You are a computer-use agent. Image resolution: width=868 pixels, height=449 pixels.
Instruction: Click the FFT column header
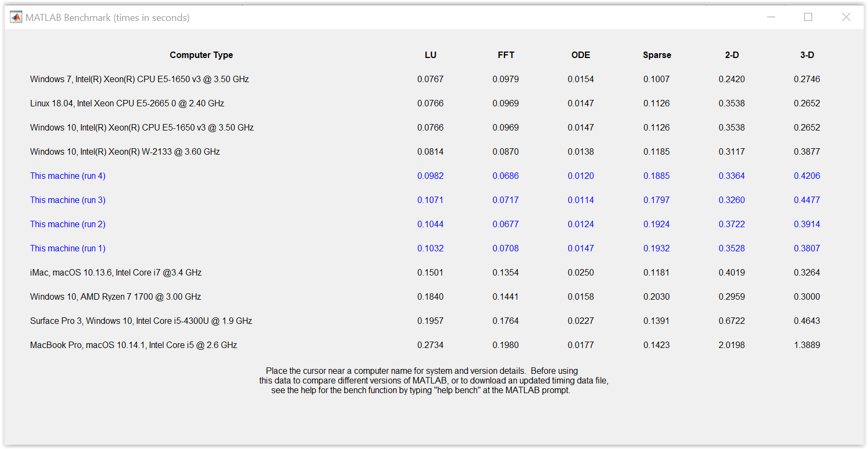[506, 55]
